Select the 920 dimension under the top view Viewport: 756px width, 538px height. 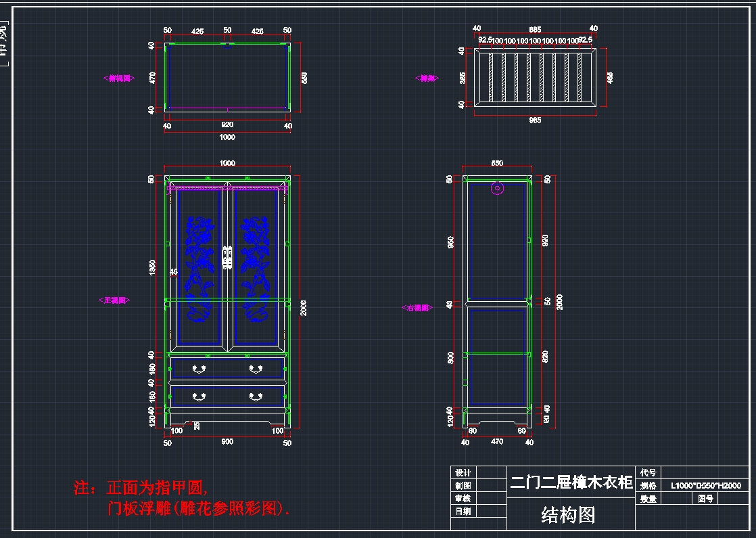pos(227,125)
